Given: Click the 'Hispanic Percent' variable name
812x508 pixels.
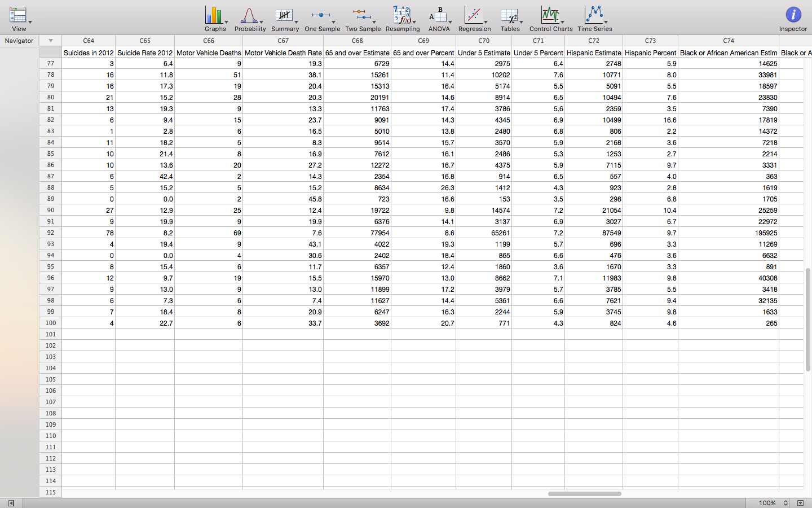Looking at the screenshot, I should coord(651,52).
